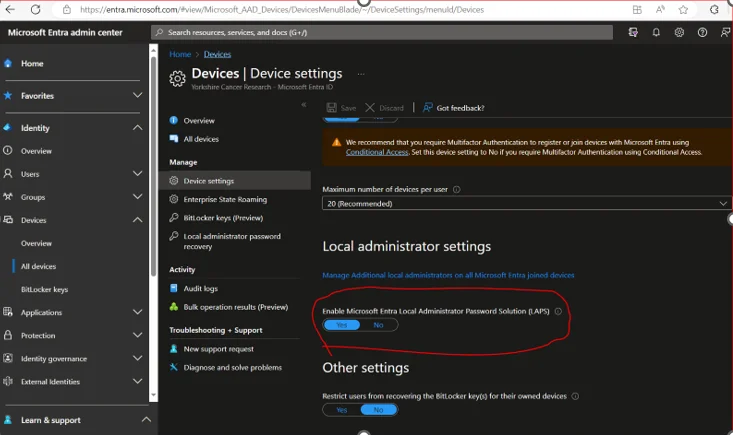Collapse the Devices menu pane chevron
Viewport: 733px width, 435px height.
[x=304, y=105]
